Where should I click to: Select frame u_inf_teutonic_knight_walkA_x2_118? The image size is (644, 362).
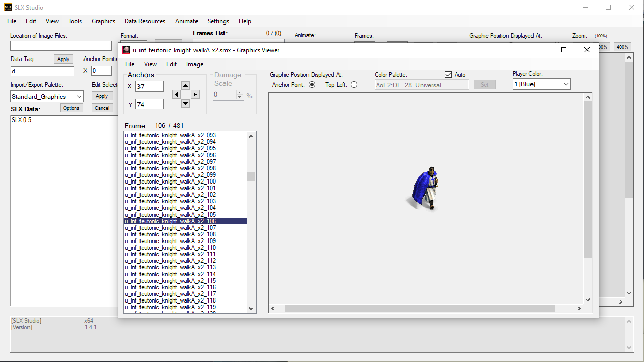point(185,300)
